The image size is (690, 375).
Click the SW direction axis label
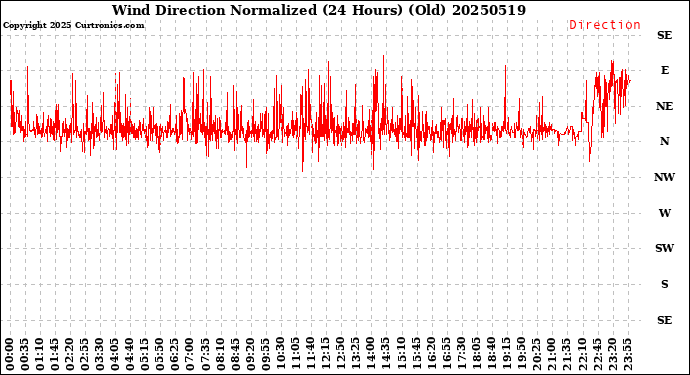pyautogui.click(x=664, y=248)
